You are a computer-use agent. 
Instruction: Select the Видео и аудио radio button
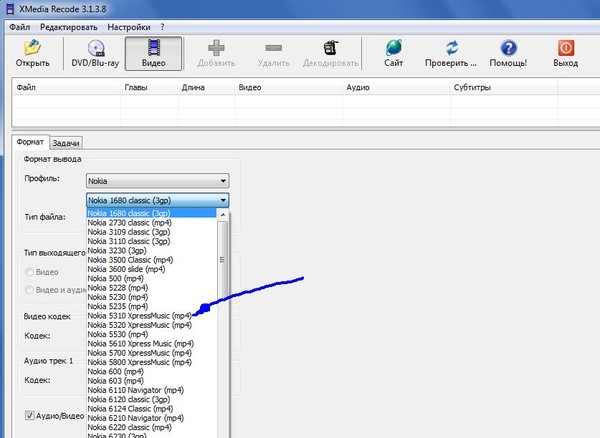pyautogui.click(x=29, y=290)
